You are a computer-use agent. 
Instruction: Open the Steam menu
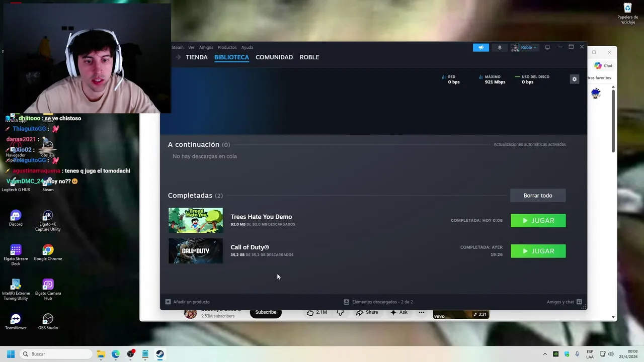point(178,47)
